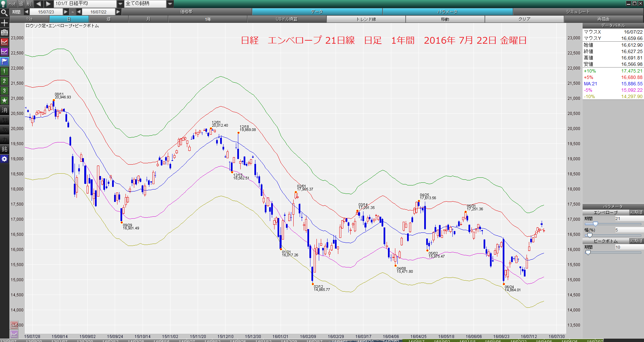This screenshot has height=342, width=644.
Task: Click the green star favorites icon
Action: pyautogui.click(x=4, y=100)
